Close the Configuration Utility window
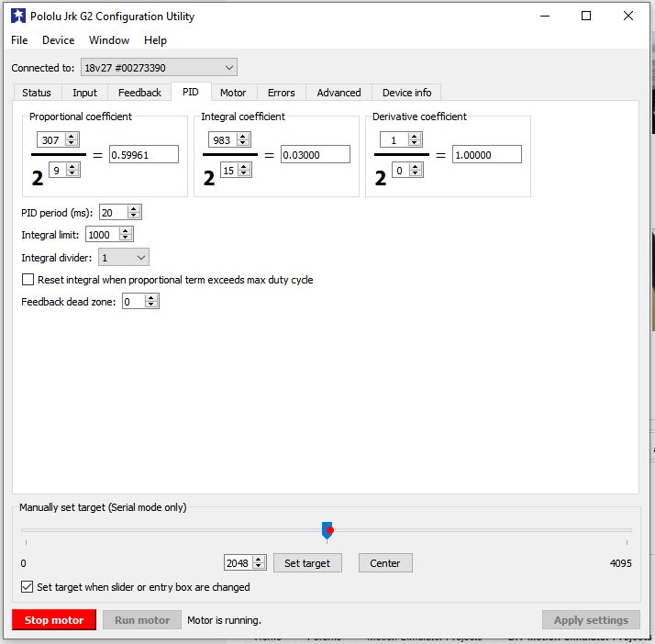The width and height of the screenshot is (655, 644). tap(627, 17)
